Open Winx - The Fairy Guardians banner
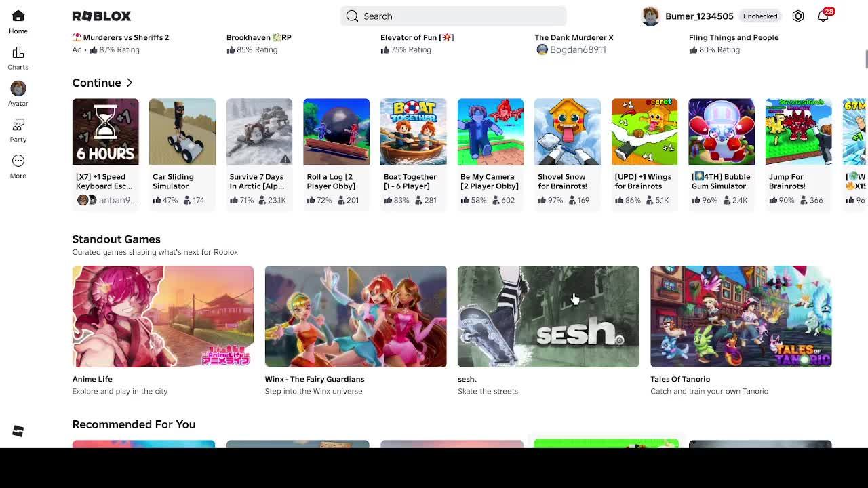Screen dimensions: 868x488 356,317
